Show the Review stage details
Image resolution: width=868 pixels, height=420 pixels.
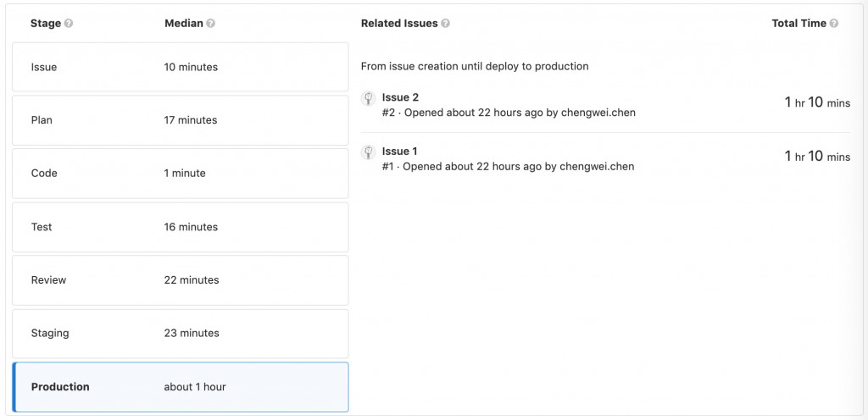[180, 280]
